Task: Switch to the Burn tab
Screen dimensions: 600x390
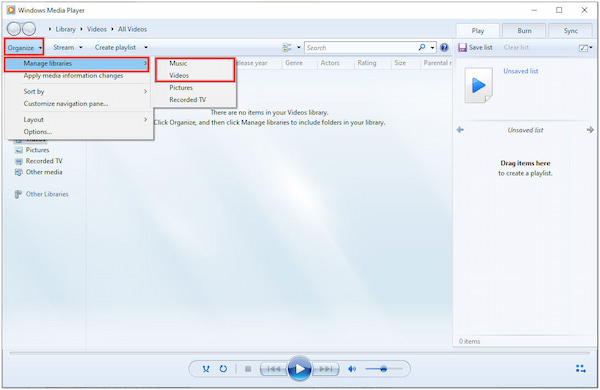Action: pyautogui.click(x=524, y=31)
